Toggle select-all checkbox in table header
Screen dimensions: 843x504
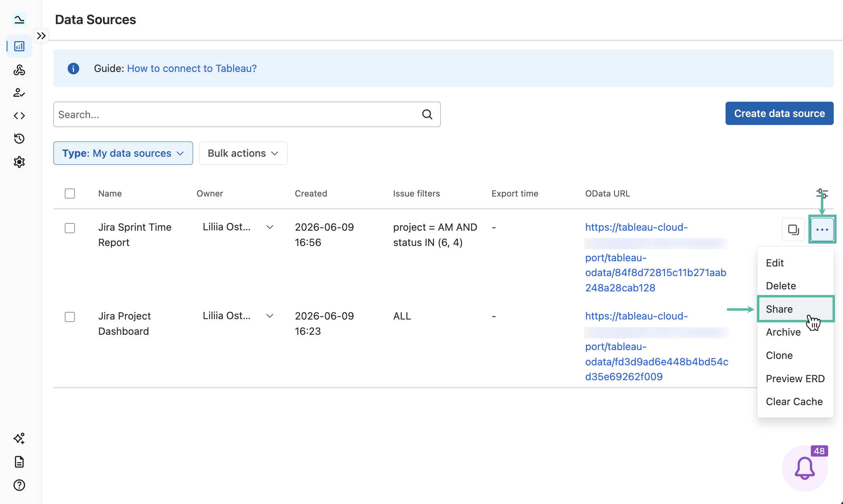point(70,194)
